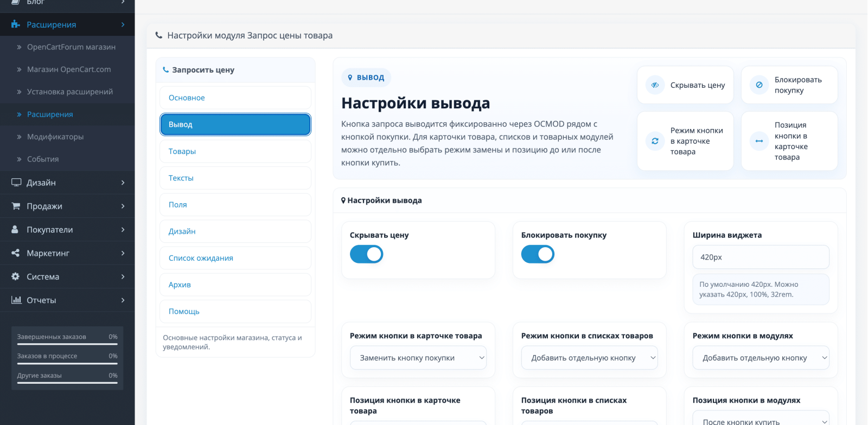868x425 pixels.
Task: Click Позиция кнопки в карточке товара shortcut card
Action: [x=789, y=141]
